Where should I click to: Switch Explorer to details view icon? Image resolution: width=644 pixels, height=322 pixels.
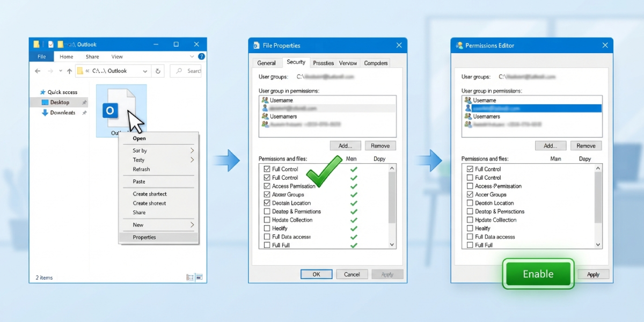click(190, 277)
